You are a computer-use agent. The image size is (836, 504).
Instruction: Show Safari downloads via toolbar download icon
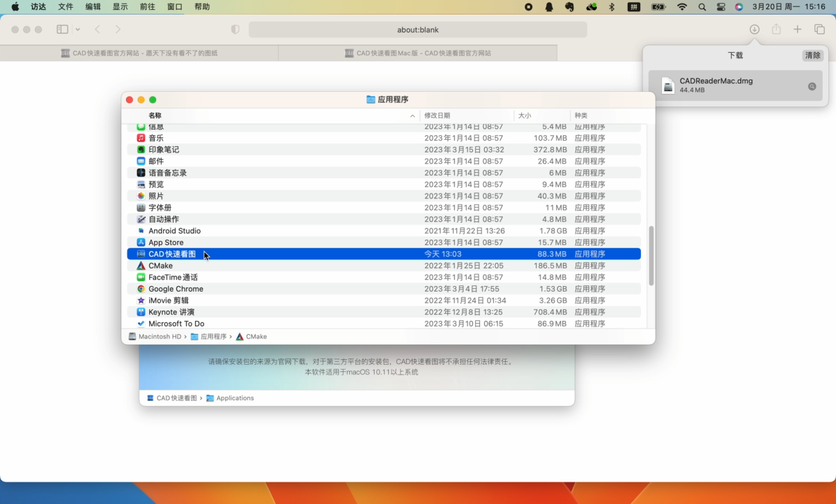[x=754, y=30]
